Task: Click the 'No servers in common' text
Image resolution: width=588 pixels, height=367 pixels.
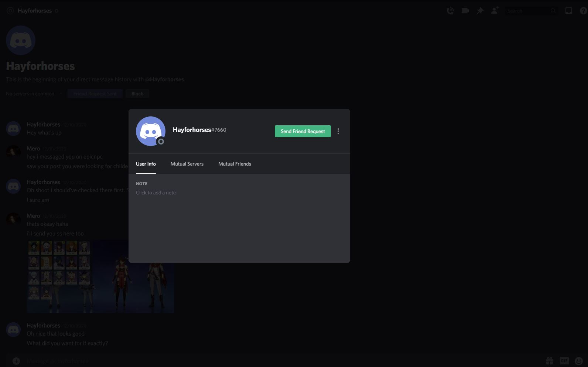Action: 30,94
